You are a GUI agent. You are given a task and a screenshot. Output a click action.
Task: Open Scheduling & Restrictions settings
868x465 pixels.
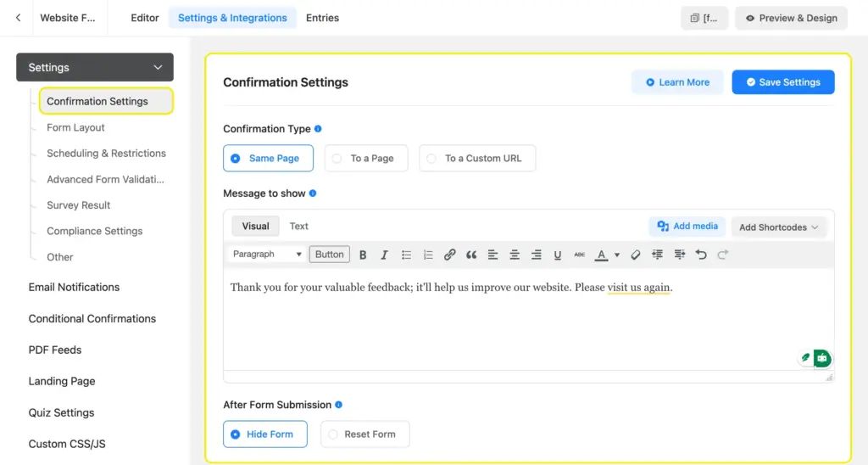106,153
